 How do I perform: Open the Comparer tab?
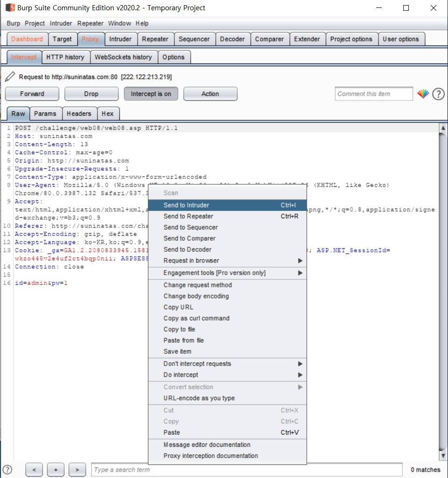(269, 39)
